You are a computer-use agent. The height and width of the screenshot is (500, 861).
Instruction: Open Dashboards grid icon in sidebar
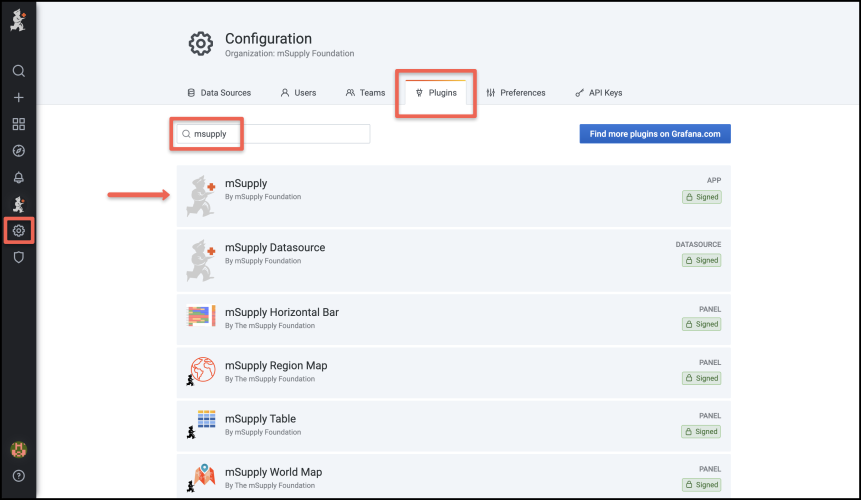pyautogui.click(x=18, y=125)
